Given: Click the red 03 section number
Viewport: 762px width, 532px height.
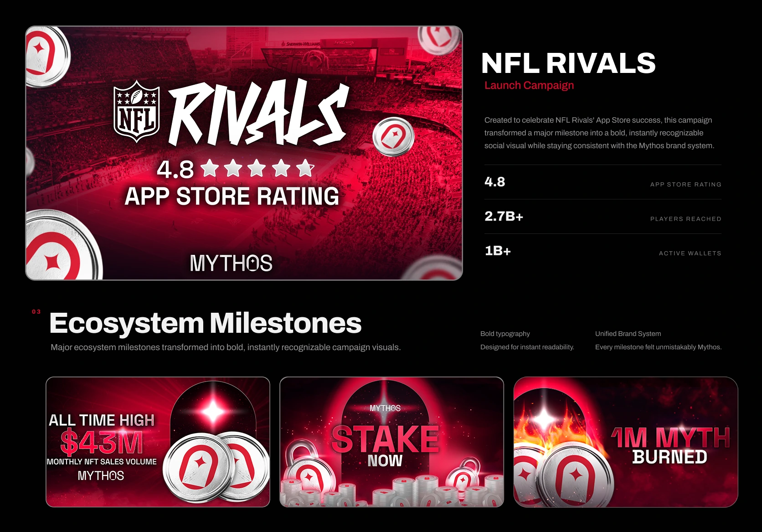Looking at the screenshot, I should 36,312.
